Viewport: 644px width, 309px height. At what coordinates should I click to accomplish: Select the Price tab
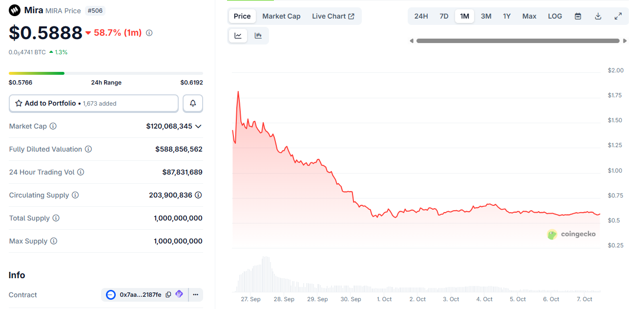click(242, 16)
